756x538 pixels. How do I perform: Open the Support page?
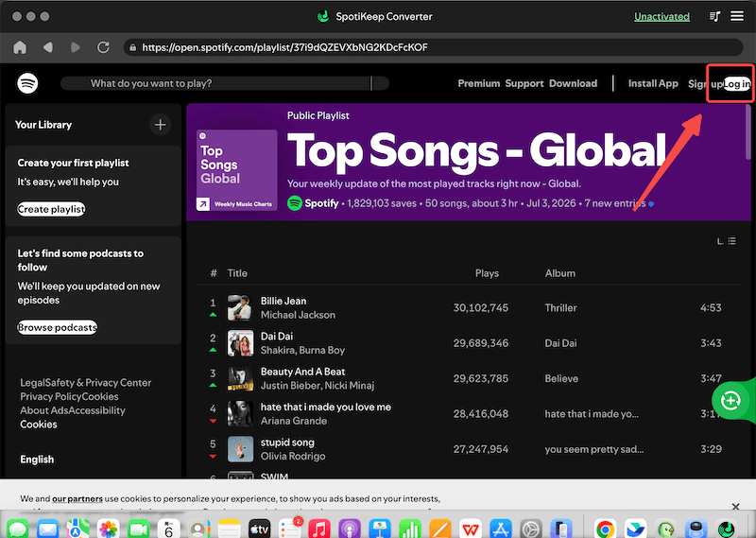(x=524, y=83)
